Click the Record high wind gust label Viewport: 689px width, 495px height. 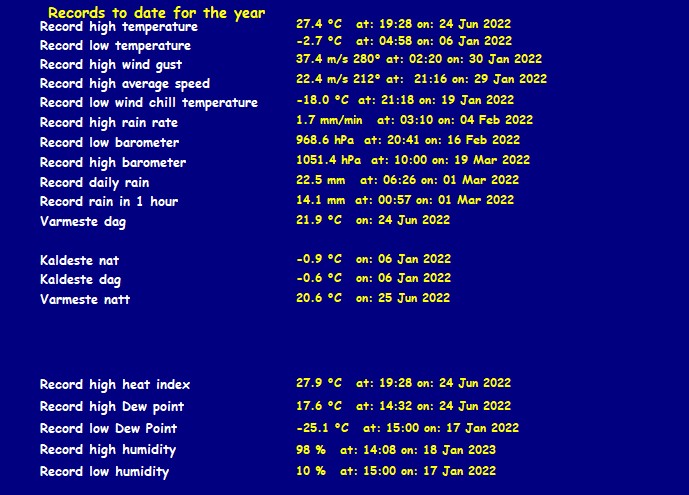(x=111, y=65)
